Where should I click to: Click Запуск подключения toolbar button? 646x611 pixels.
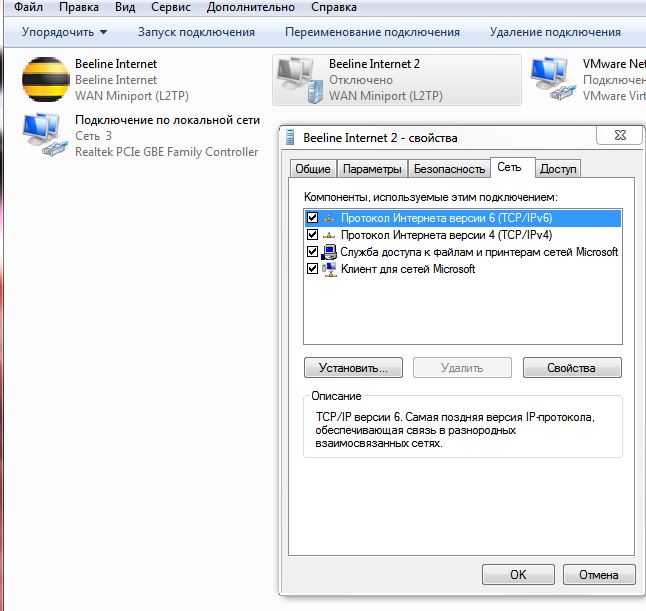pos(196,32)
